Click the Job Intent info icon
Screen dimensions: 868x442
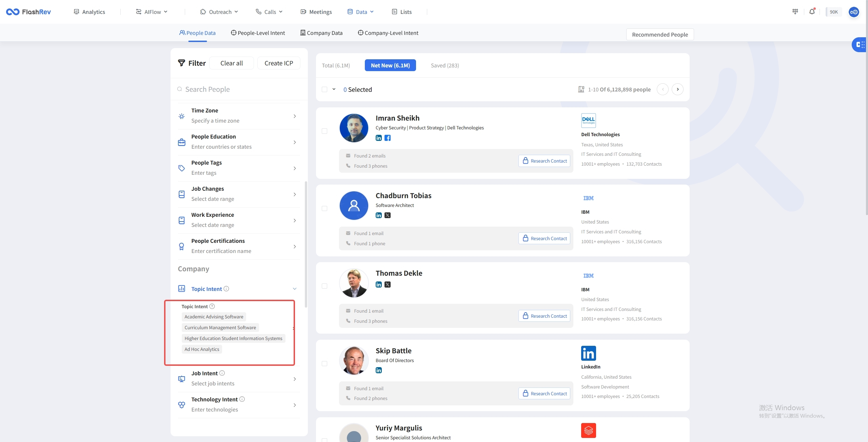(x=222, y=373)
